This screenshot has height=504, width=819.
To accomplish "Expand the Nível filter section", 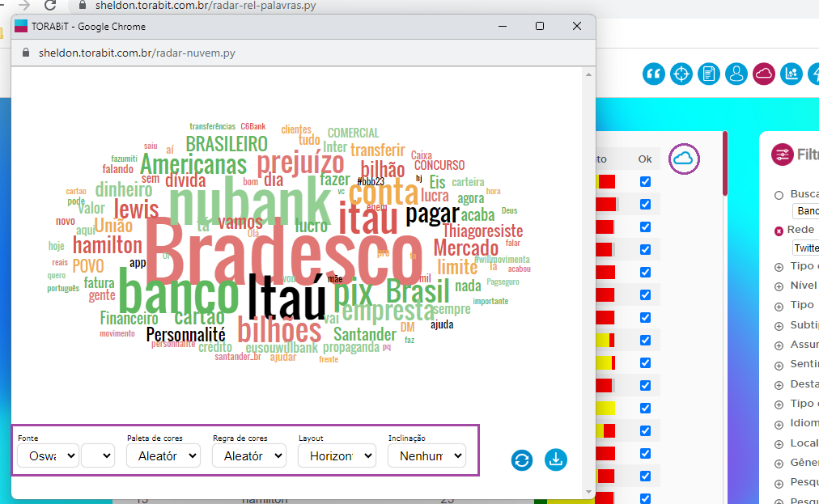I will 779,286.
